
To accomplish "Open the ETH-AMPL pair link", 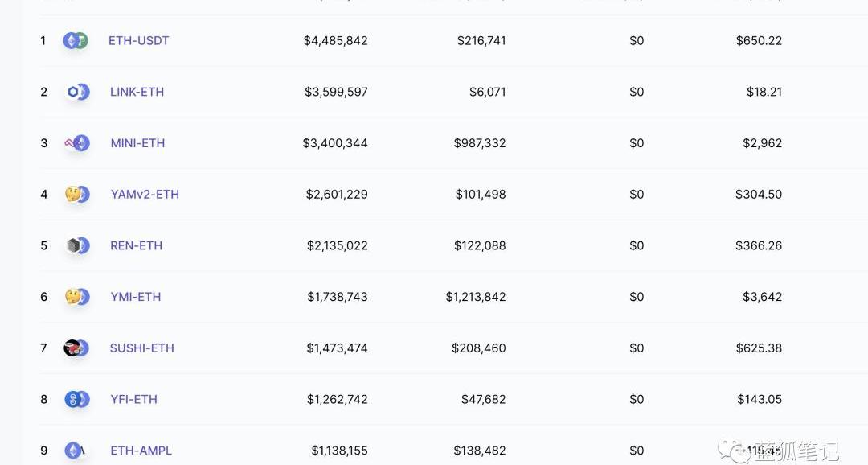I will click(x=141, y=451).
